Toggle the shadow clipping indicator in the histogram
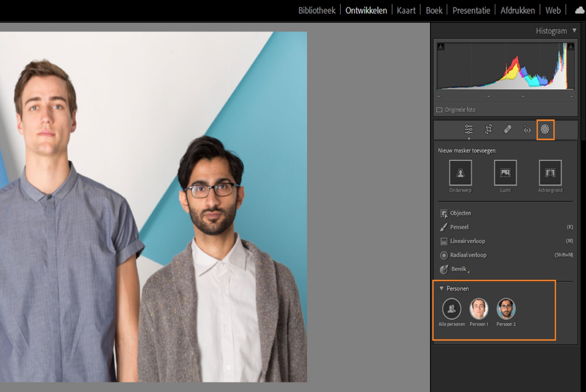 pyautogui.click(x=441, y=47)
